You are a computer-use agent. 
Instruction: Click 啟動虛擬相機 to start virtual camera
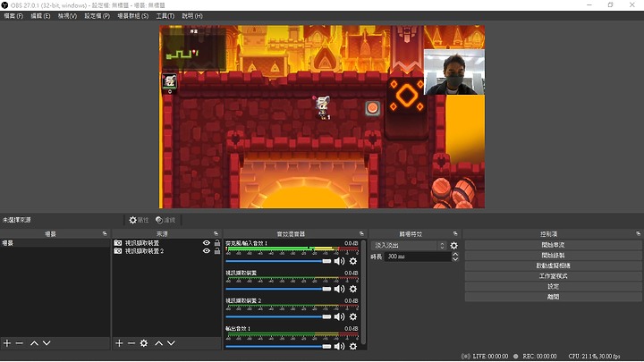point(554,266)
